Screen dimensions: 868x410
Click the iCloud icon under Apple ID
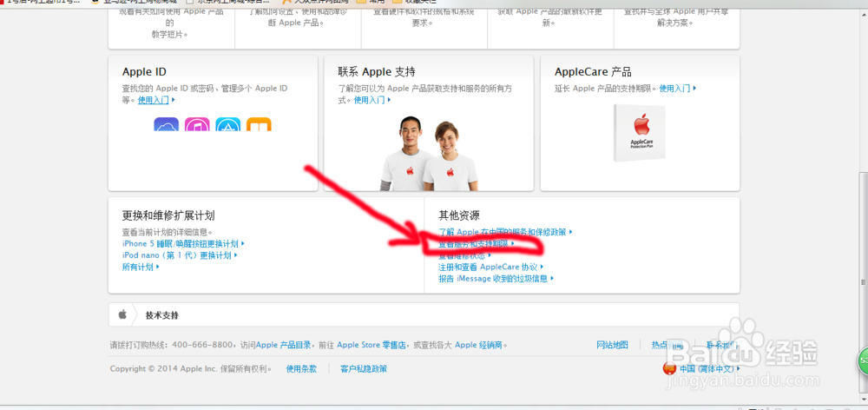click(166, 124)
